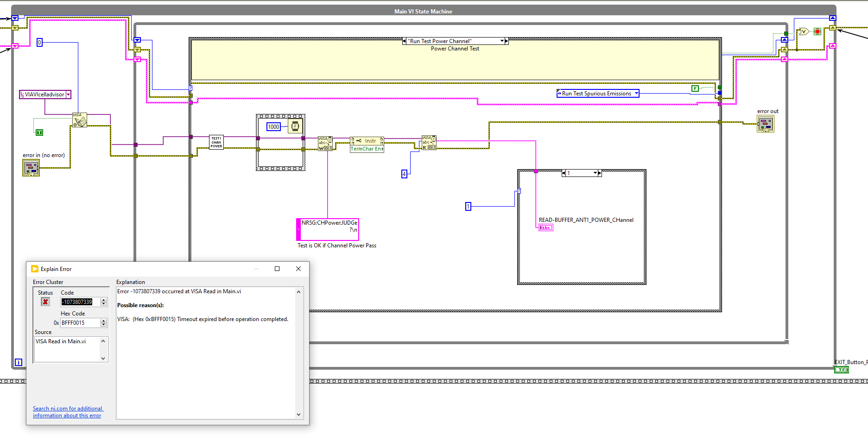Decrement the error Code value
This screenshot has width=868, height=435.
[104, 304]
